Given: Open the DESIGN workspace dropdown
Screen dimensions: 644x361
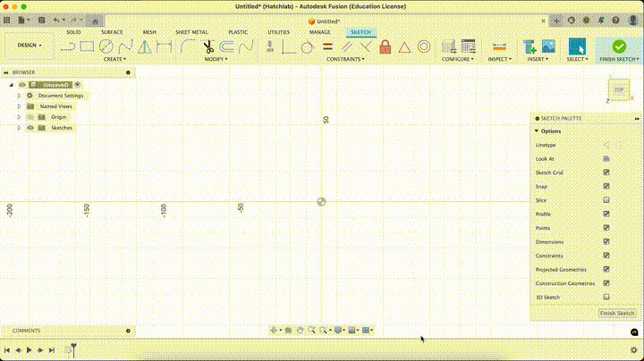Looking at the screenshot, I should pos(30,45).
